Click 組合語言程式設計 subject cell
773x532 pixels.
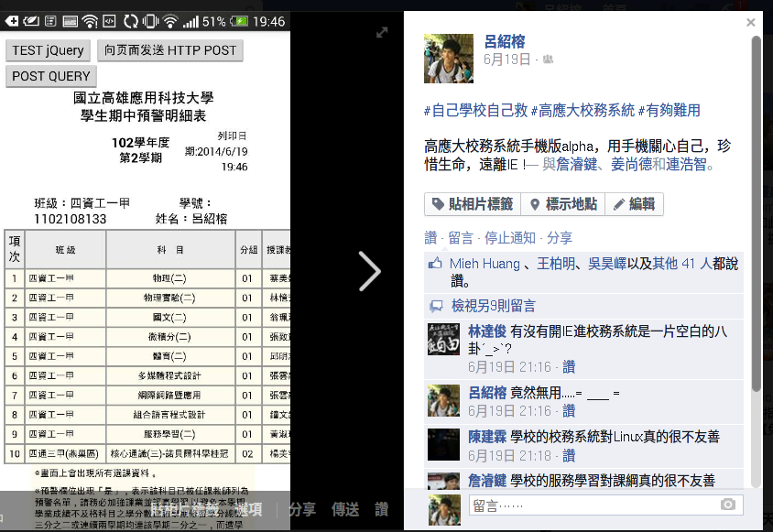point(170,415)
